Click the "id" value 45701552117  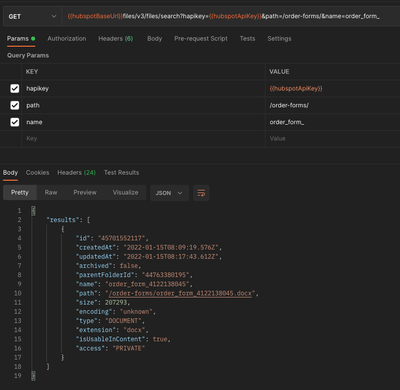[x=122, y=238]
